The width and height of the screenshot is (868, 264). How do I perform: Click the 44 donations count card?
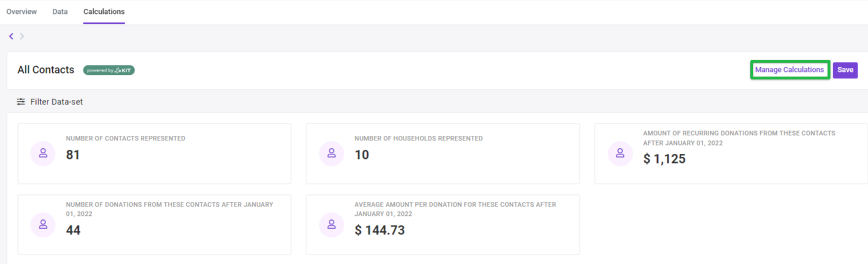pyautogui.click(x=154, y=225)
